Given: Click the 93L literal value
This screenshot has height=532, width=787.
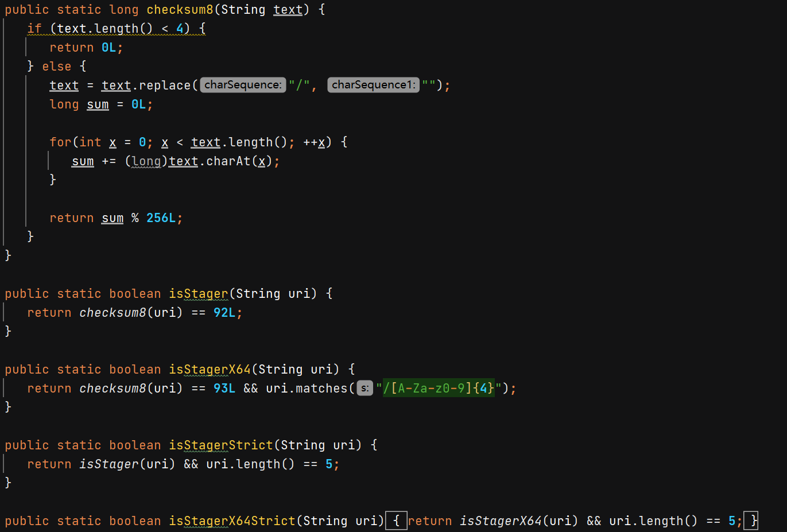Looking at the screenshot, I should [x=224, y=389].
